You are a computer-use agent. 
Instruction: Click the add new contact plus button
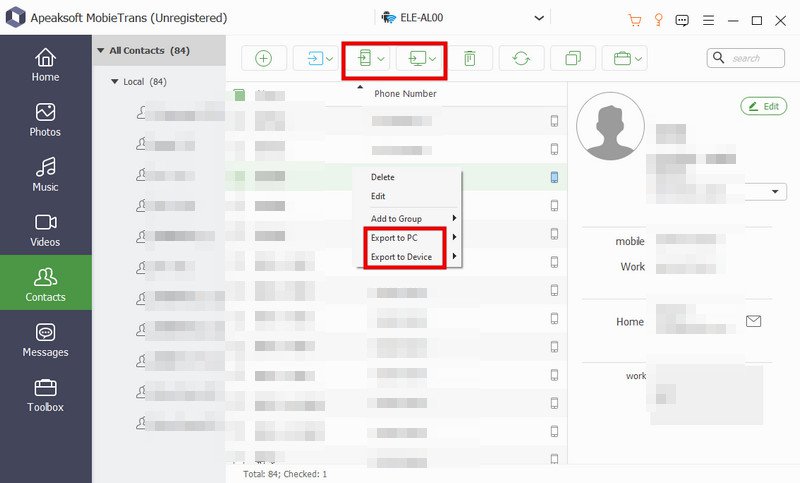click(x=263, y=58)
